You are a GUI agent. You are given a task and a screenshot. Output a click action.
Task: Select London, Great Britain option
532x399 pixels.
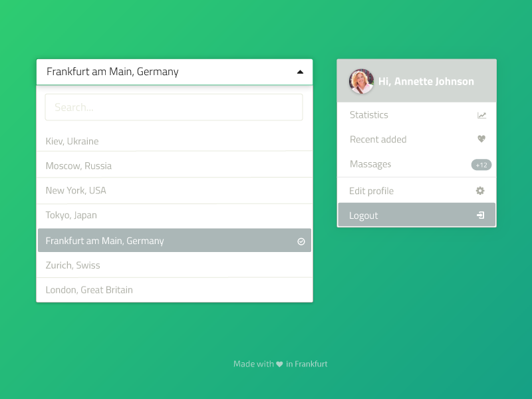coord(88,290)
